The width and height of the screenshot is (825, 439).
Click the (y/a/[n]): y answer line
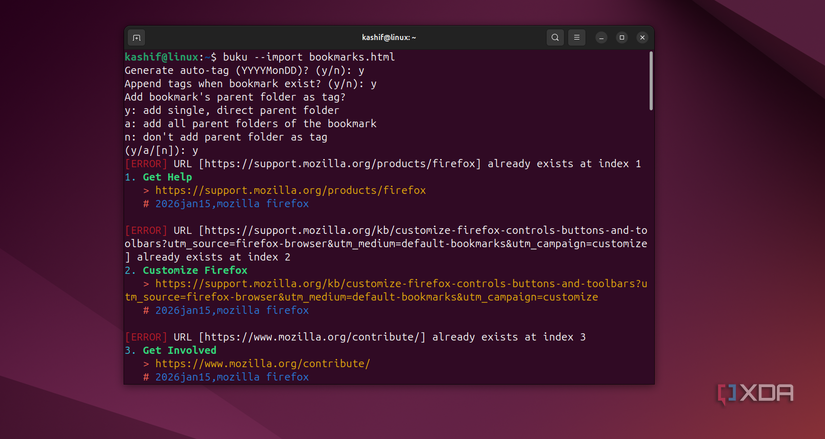(x=162, y=151)
